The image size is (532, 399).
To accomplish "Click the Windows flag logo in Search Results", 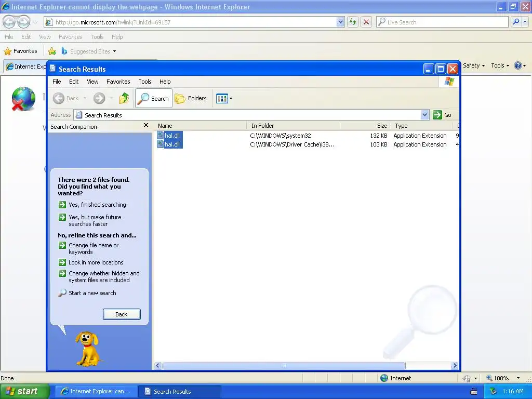I will pyautogui.click(x=449, y=82).
